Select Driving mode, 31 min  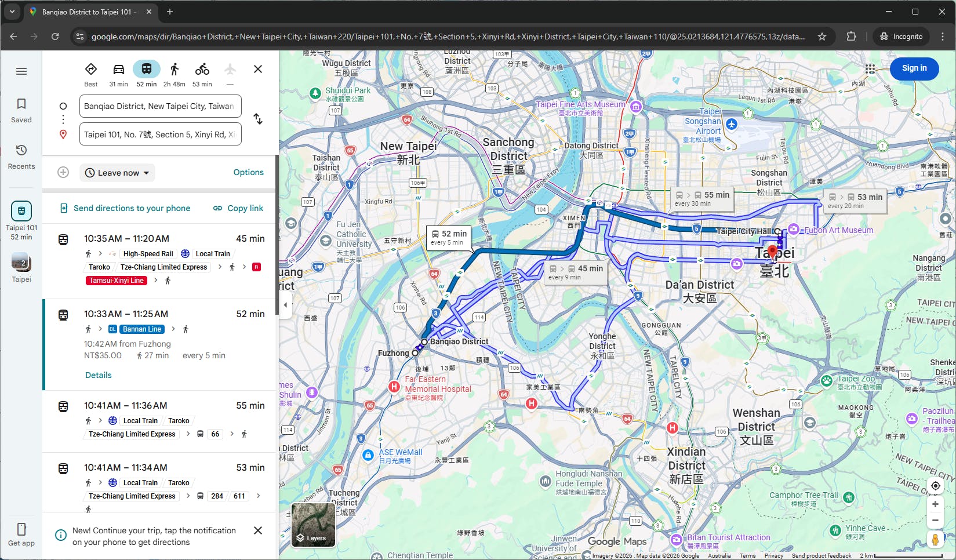[119, 74]
